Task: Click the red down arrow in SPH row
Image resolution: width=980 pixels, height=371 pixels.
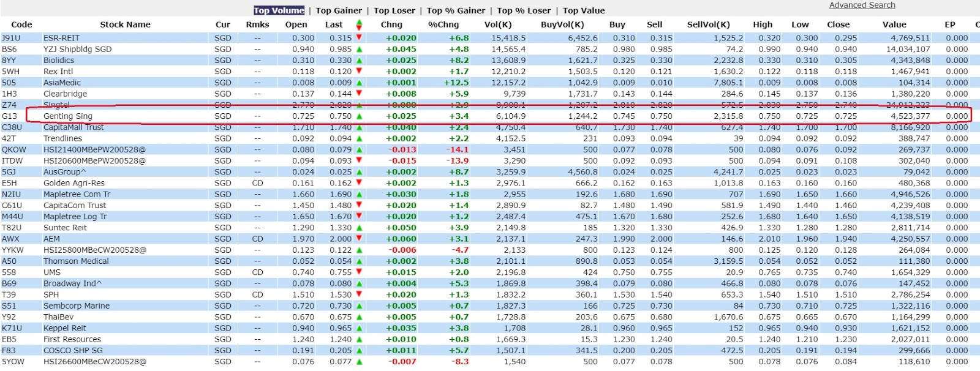Action: tap(359, 294)
